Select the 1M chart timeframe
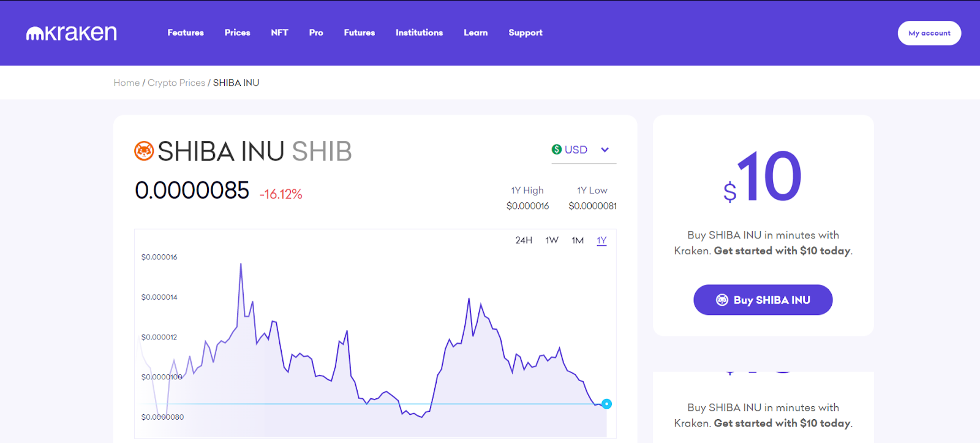The image size is (980, 443). click(578, 240)
